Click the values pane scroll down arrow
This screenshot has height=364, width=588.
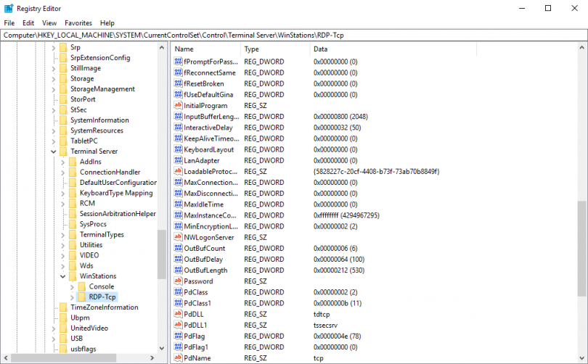coord(581,358)
